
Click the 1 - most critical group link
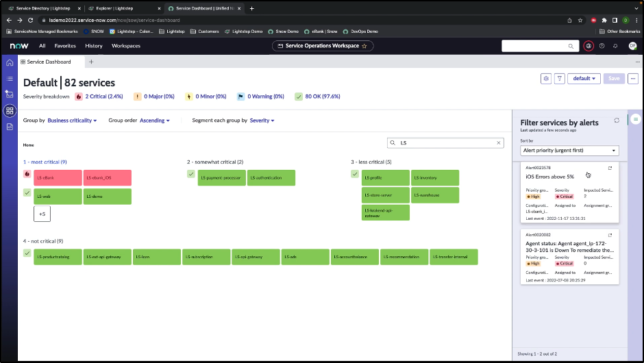(45, 162)
